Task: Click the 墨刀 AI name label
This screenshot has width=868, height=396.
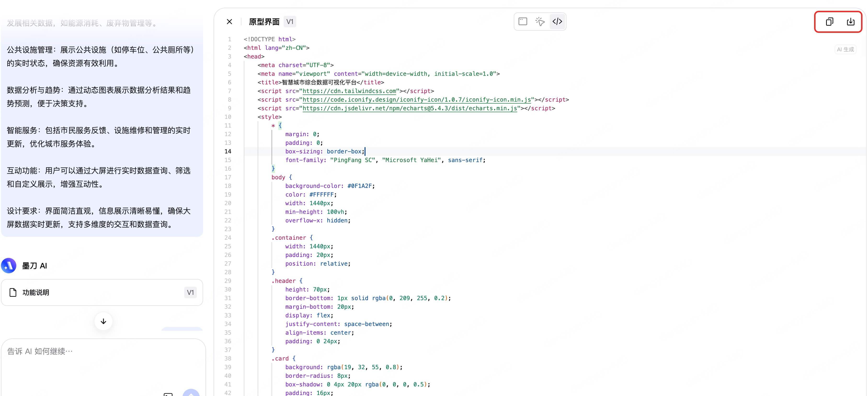Action: (x=34, y=266)
